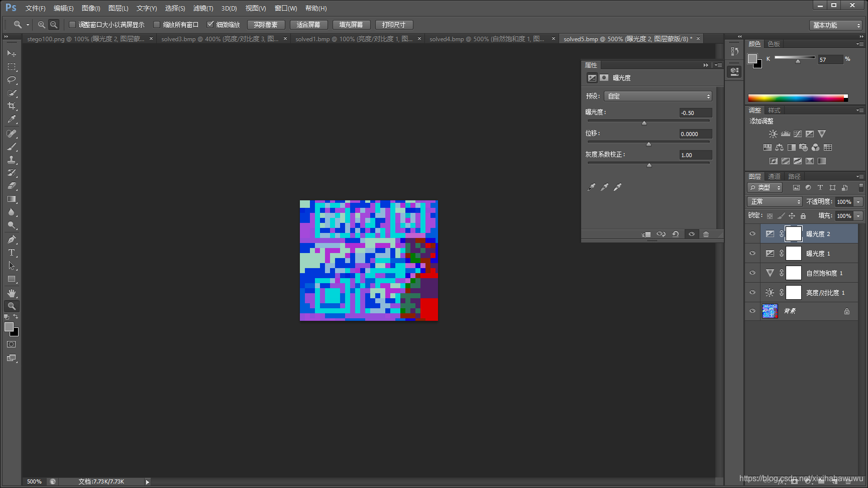Viewport: 868px width, 488px height.
Task: Click the zoom-in magnifier in options bar
Action: tap(41, 25)
